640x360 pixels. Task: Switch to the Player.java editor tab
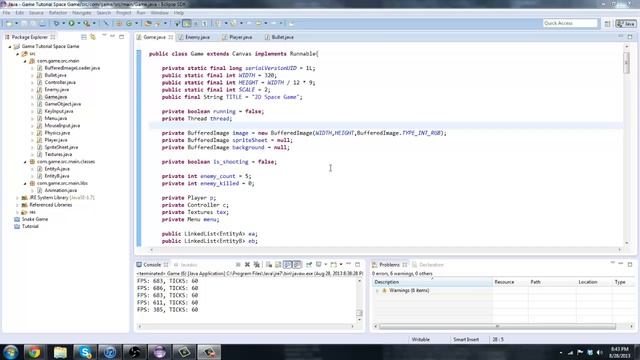(x=240, y=37)
